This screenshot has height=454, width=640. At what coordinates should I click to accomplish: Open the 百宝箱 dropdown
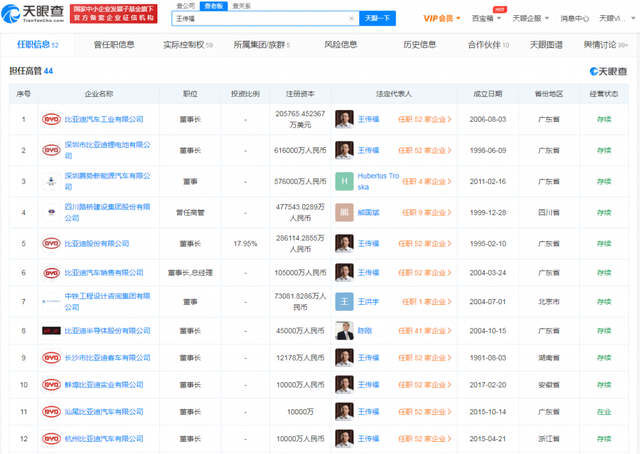click(486, 18)
